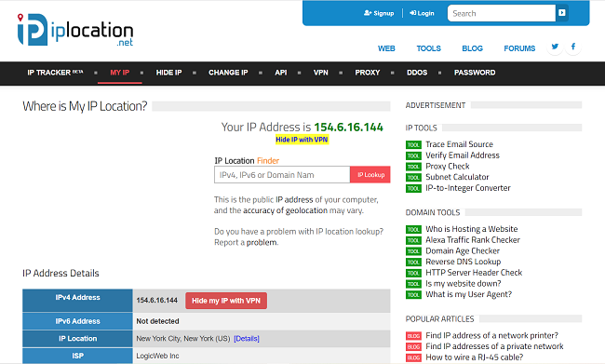The image size is (605, 364).
Task: Open Verify Email Address tool
Action: 463,155
